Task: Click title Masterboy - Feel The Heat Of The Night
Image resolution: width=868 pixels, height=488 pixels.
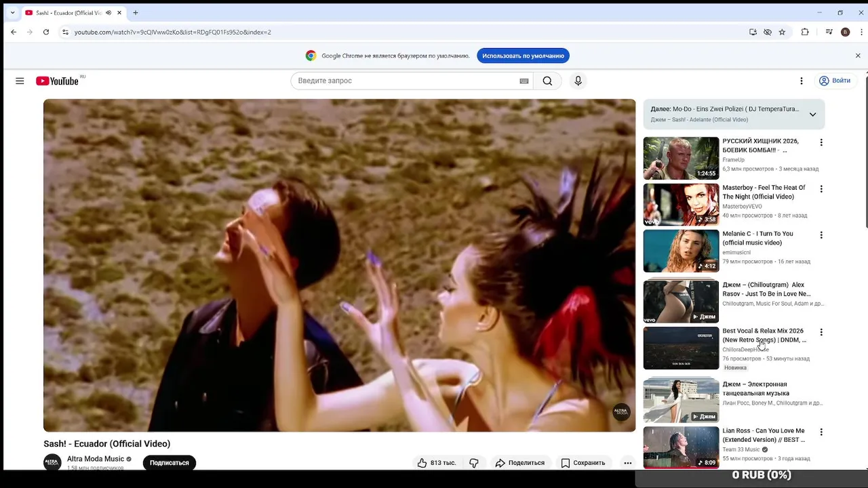Action: tap(764, 192)
